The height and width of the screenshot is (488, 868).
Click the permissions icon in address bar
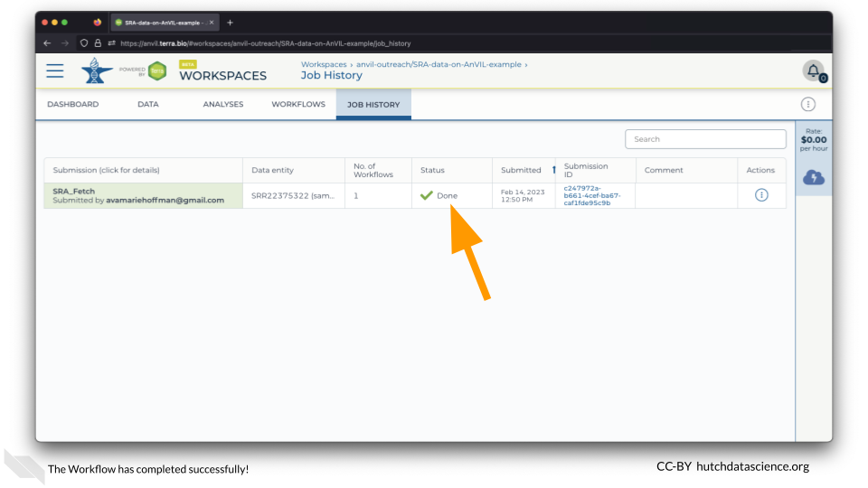pyautogui.click(x=112, y=43)
